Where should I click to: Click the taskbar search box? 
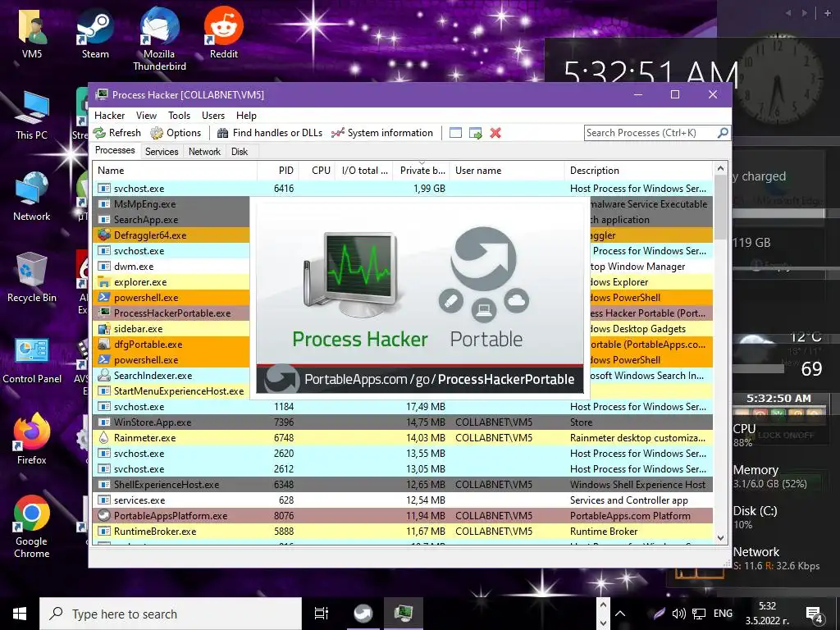(x=171, y=614)
